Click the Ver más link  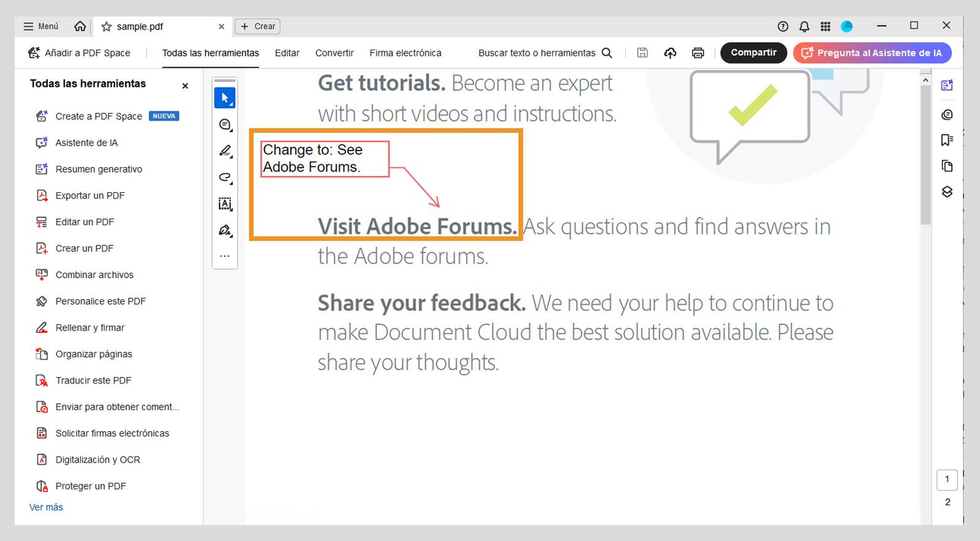click(x=46, y=507)
